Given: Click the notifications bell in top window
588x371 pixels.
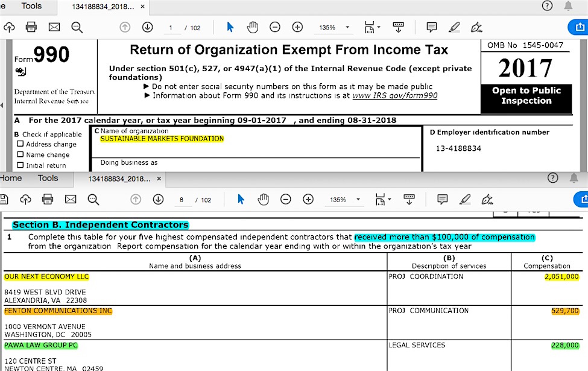Looking at the screenshot, I should (x=568, y=6).
